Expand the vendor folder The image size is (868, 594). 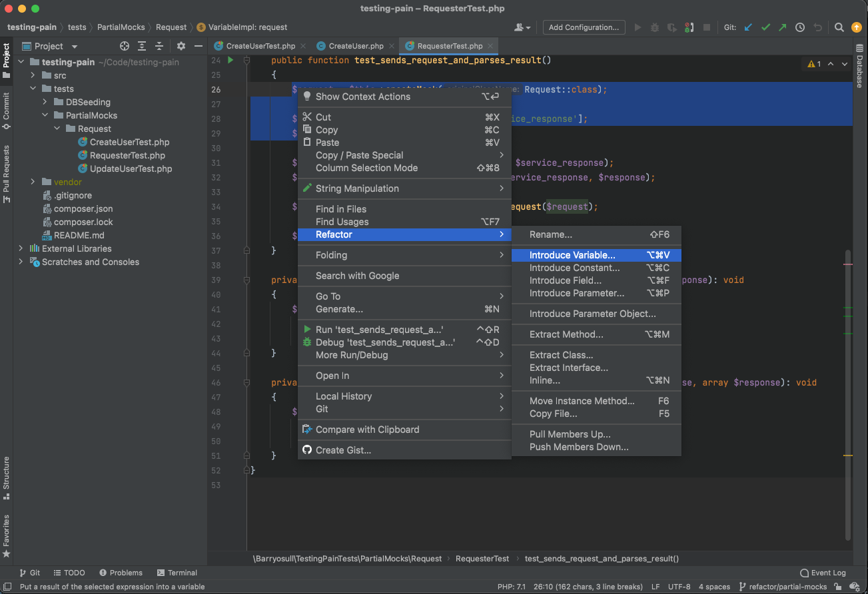pyautogui.click(x=33, y=182)
